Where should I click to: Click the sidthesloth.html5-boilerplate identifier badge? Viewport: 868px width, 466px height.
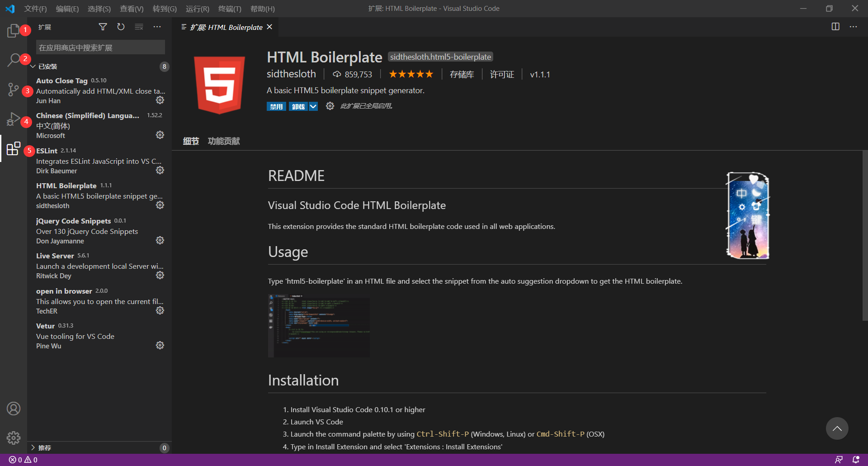click(440, 57)
